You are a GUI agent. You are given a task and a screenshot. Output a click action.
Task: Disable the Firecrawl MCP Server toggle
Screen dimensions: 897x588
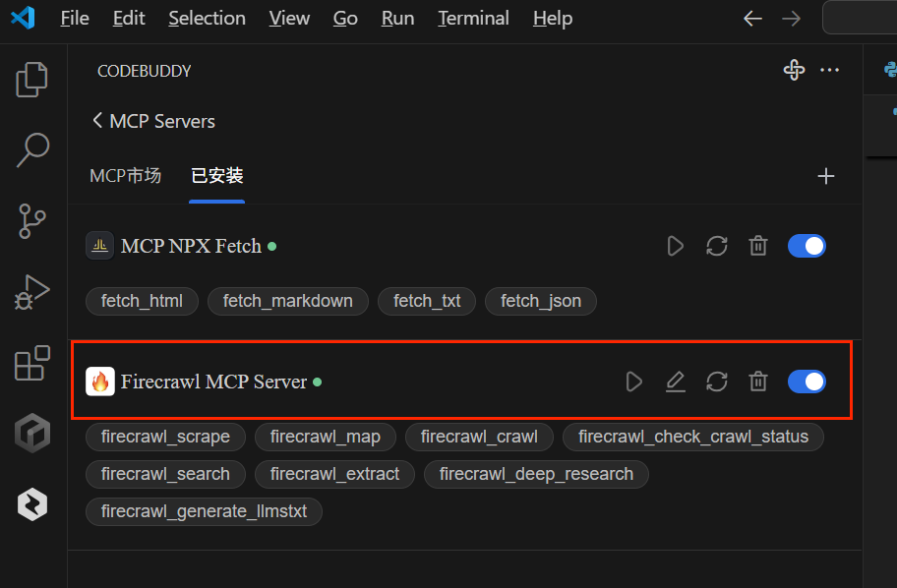(x=807, y=382)
